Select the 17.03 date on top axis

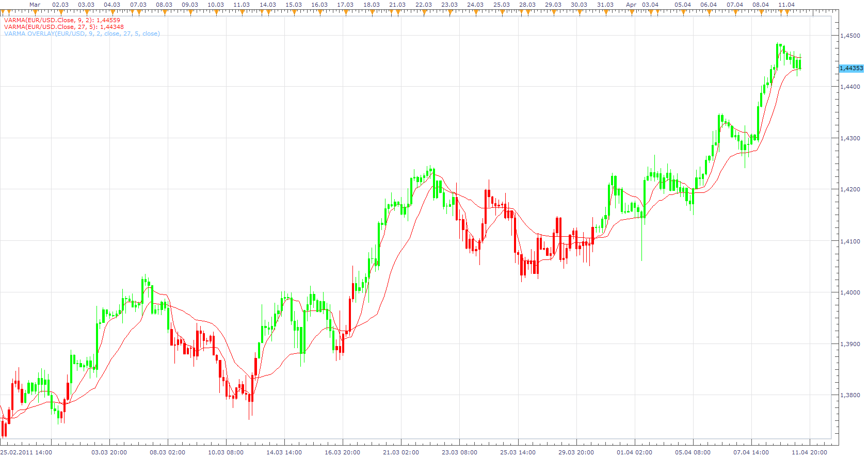point(345,5)
